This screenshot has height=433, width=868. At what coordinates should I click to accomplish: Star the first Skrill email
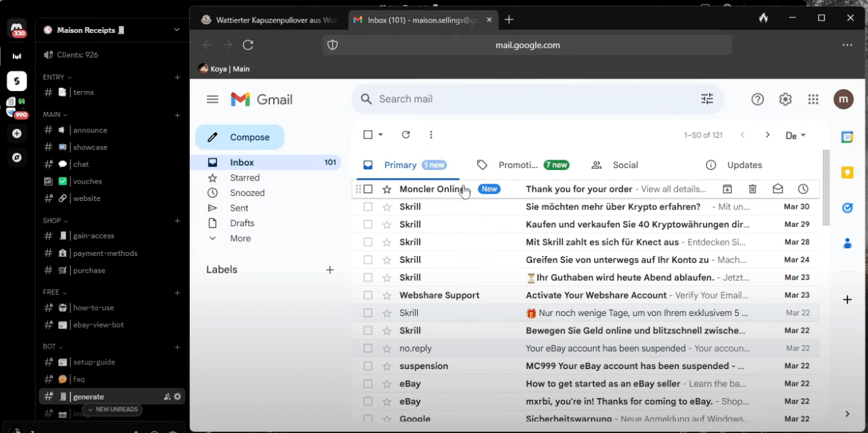(x=387, y=207)
